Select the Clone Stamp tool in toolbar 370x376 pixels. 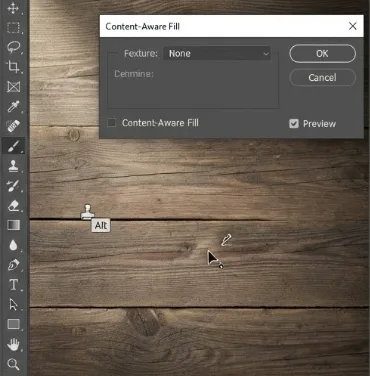click(13, 166)
